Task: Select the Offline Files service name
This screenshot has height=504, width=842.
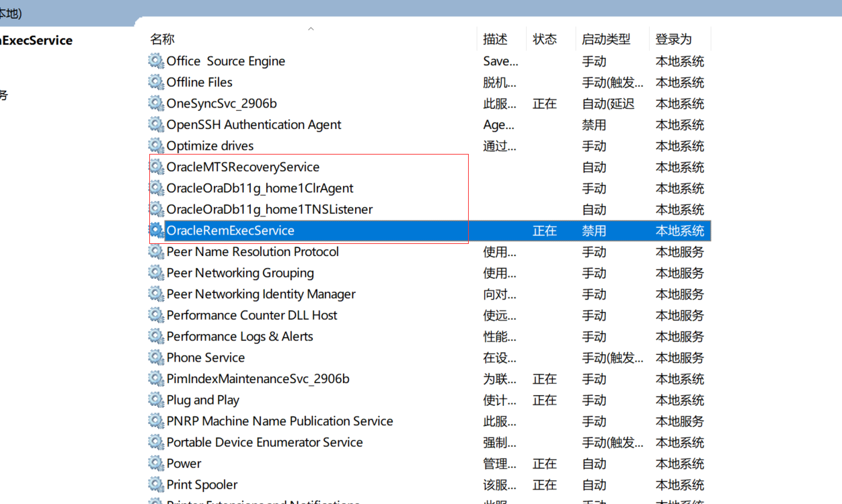Action: pyautogui.click(x=200, y=83)
